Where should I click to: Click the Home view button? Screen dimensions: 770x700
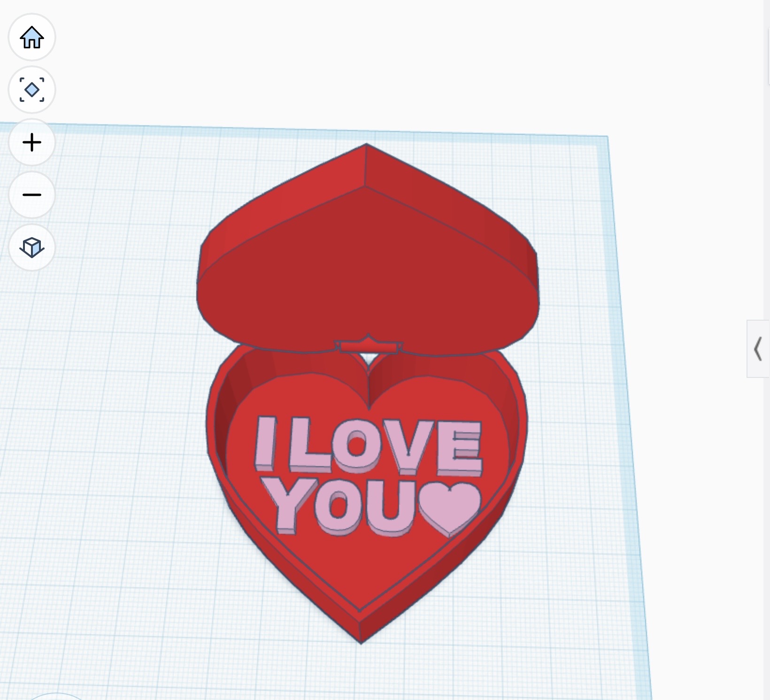coord(32,37)
